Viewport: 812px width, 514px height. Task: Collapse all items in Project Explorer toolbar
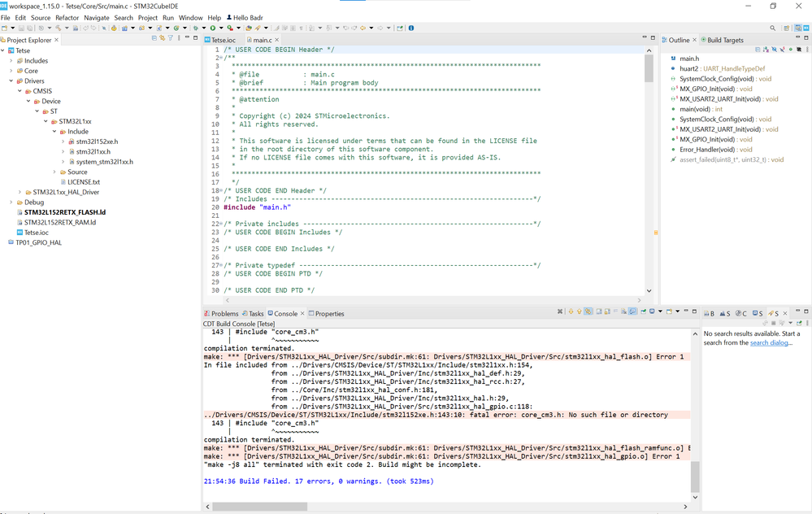point(154,39)
